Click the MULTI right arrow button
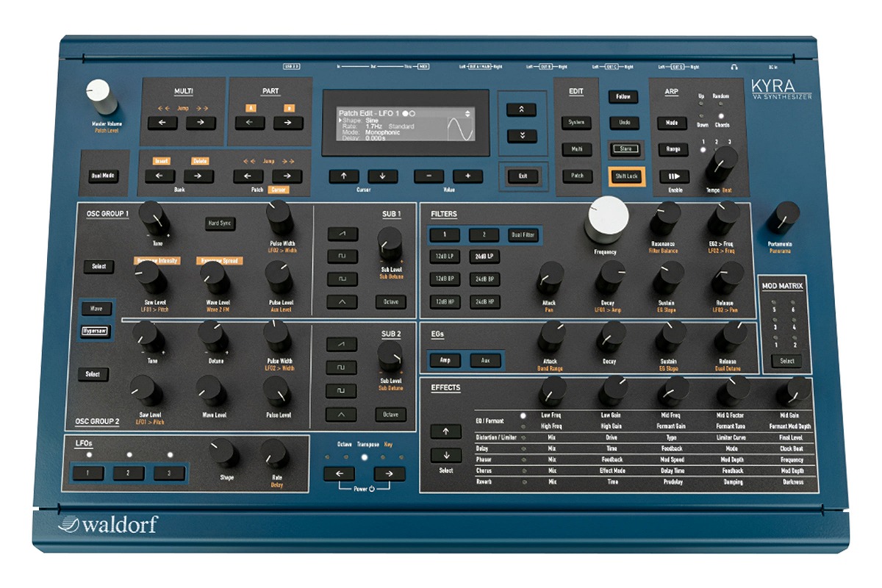Image resolution: width=882 pixels, height=588 pixels. tap(200, 123)
